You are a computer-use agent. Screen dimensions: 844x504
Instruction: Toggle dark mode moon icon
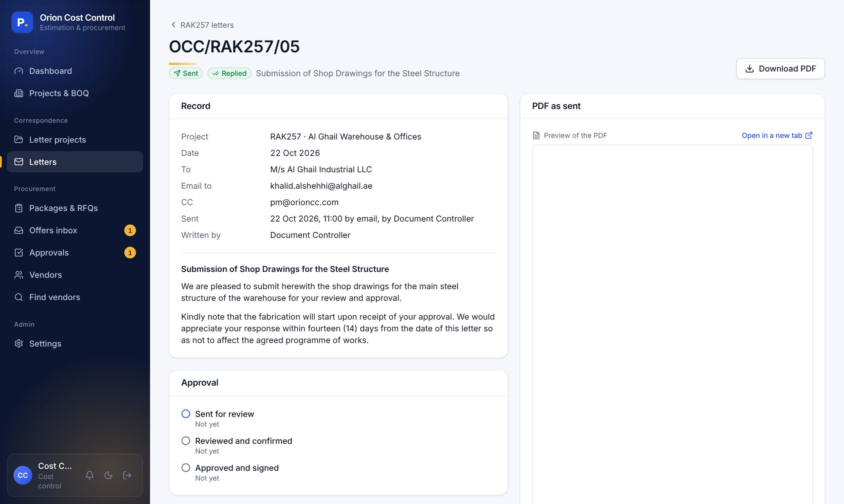(x=108, y=475)
